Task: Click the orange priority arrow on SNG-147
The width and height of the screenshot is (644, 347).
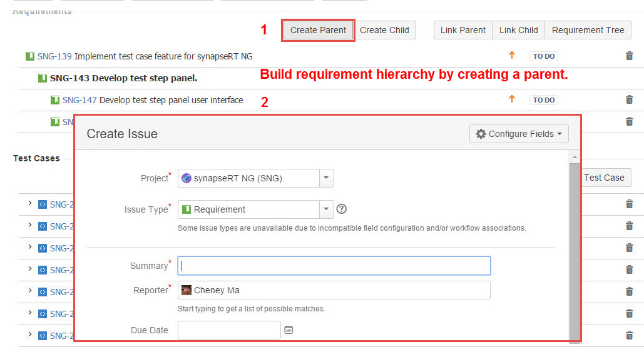Action: [511, 99]
